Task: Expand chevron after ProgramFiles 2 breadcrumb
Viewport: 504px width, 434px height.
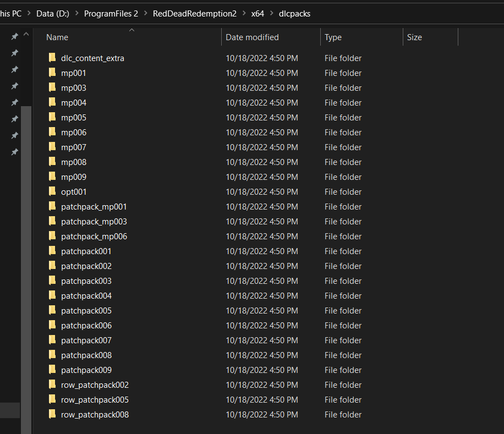Action: pyautogui.click(x=146, y=13)
